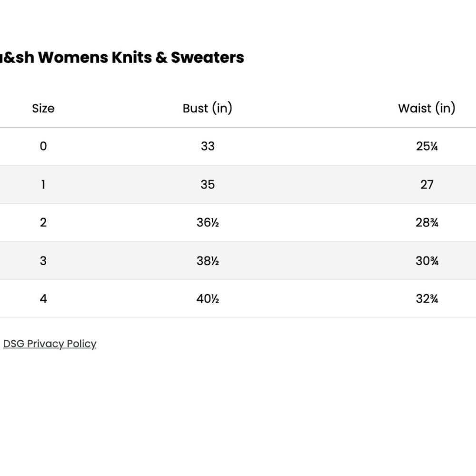Click the bust value 38½
476x476 pixels.
208,261
